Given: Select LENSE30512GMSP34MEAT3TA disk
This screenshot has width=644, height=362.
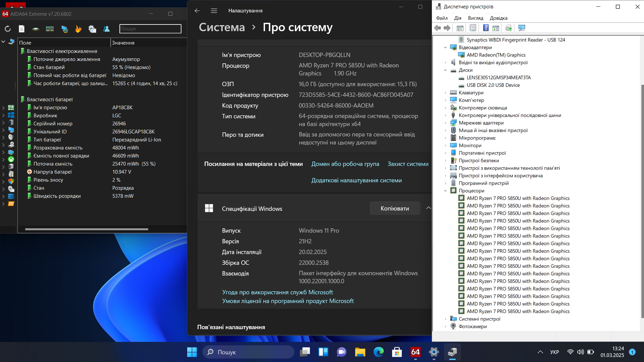Looking at the screenshot, I should click(498, 78).
